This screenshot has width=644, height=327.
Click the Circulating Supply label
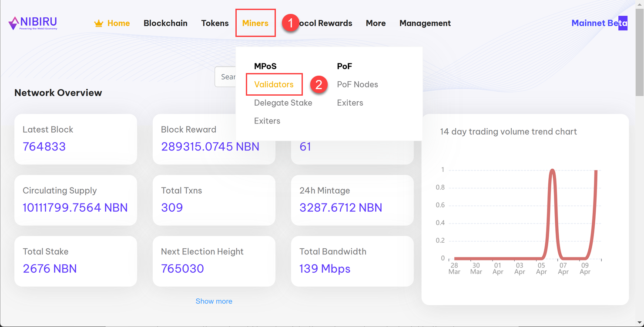click(60, 190)
